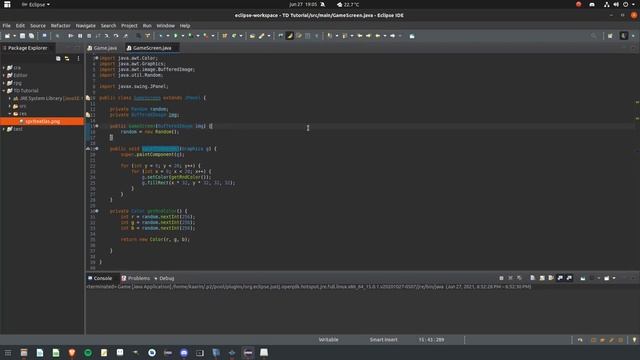Viewport: 640px width, 360px height.
Task: Click Collapse All in Package Explorer
Action: [58, 59]
